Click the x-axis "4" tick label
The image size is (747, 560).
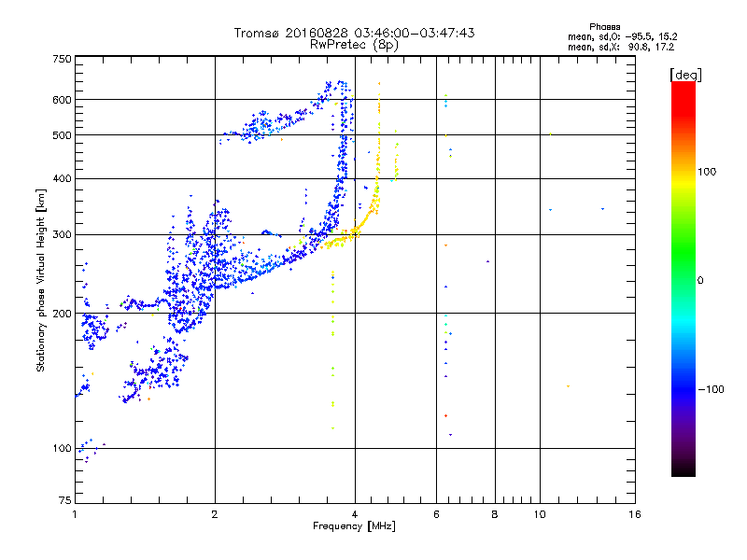[x=355, y=514]
